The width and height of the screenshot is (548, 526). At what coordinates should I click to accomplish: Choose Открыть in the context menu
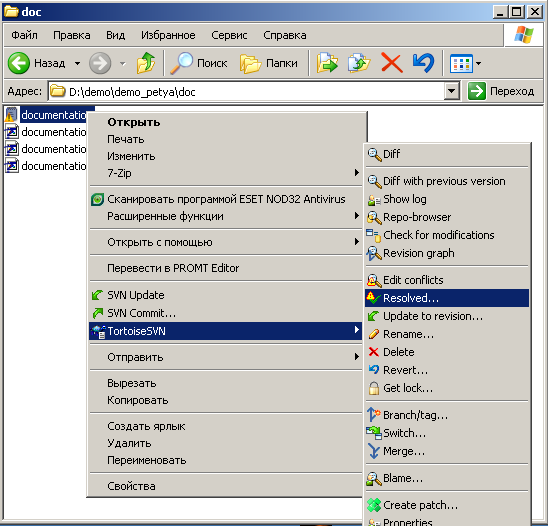tap(225, 122)
